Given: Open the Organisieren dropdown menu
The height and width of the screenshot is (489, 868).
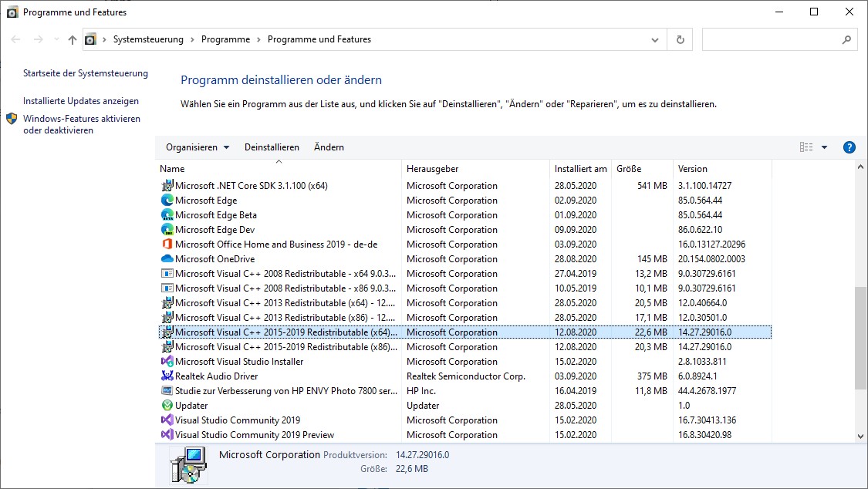Looking at the screenshot, I should (x=197, y=147).
